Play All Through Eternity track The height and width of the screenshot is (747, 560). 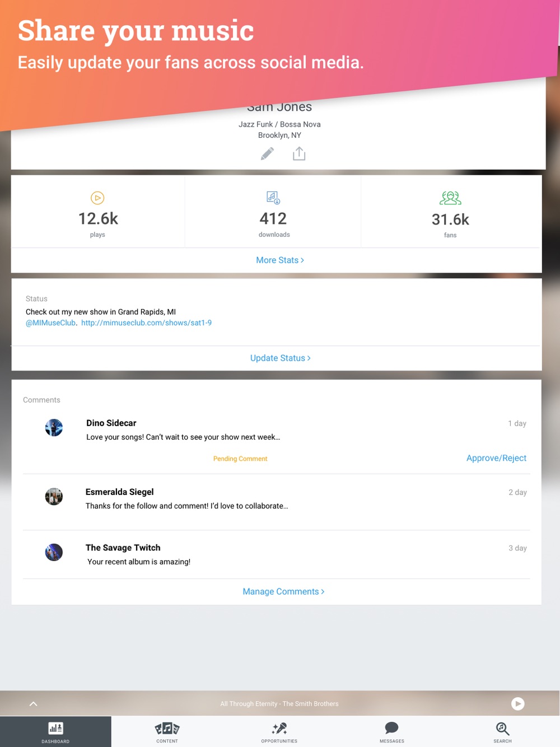(x=518, y=704)
